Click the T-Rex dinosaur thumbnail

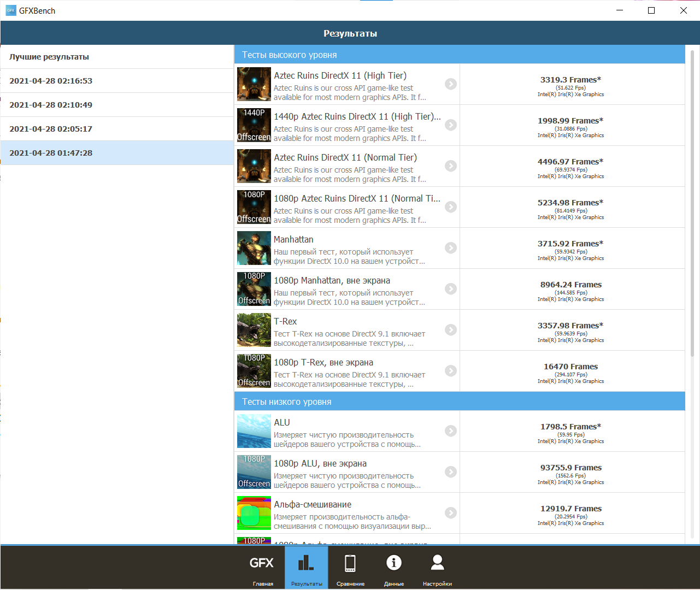point(254,330)
